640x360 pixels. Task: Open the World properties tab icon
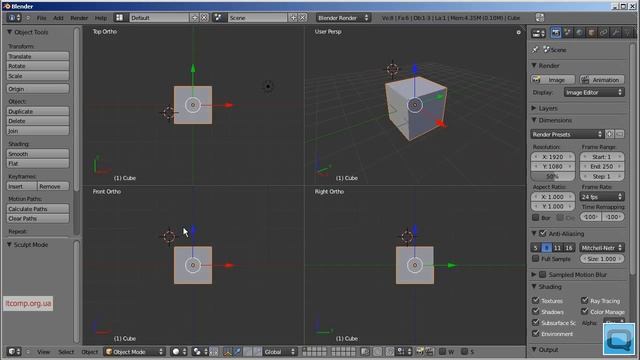580,33
